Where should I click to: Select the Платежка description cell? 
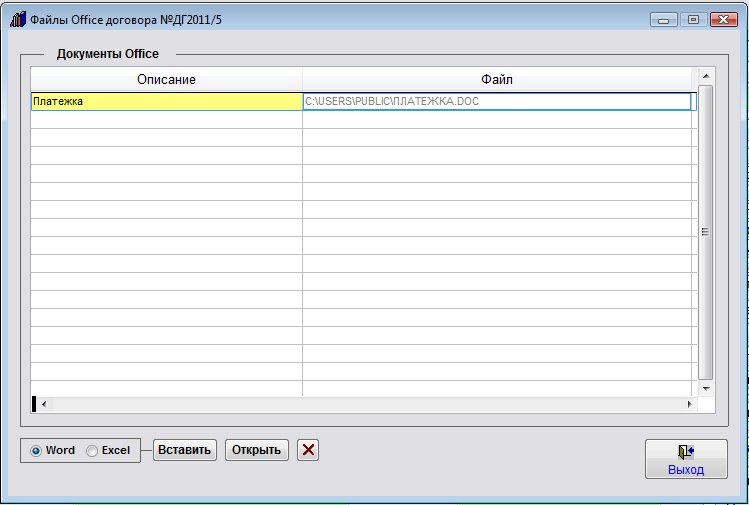167,101
